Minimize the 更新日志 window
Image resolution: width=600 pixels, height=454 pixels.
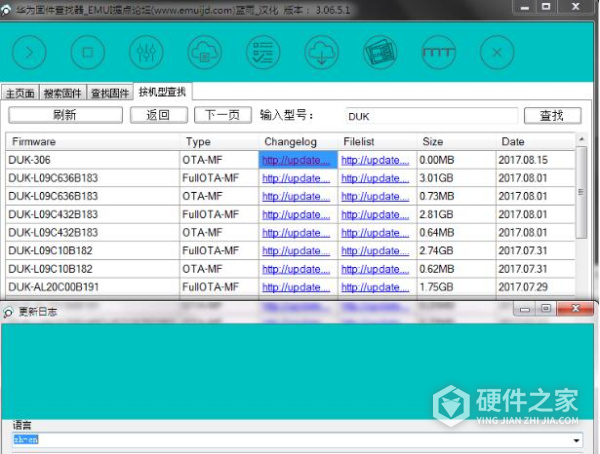click(x=525, y=309)
